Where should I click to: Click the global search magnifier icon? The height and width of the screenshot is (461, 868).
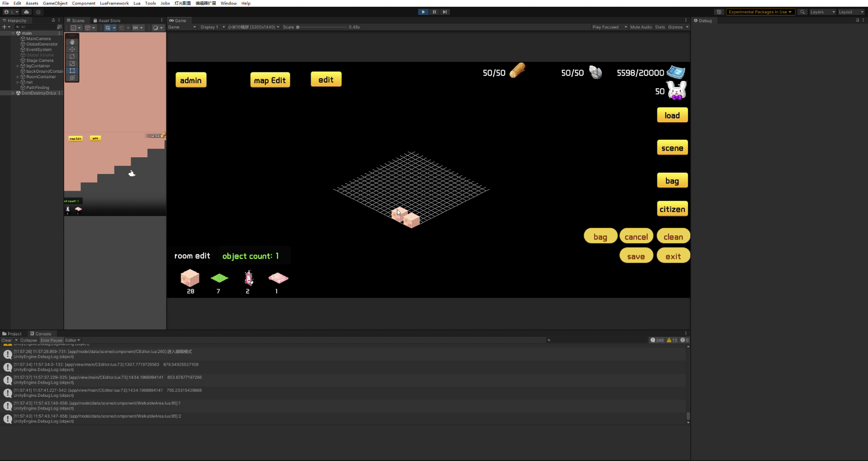point(802,12)
